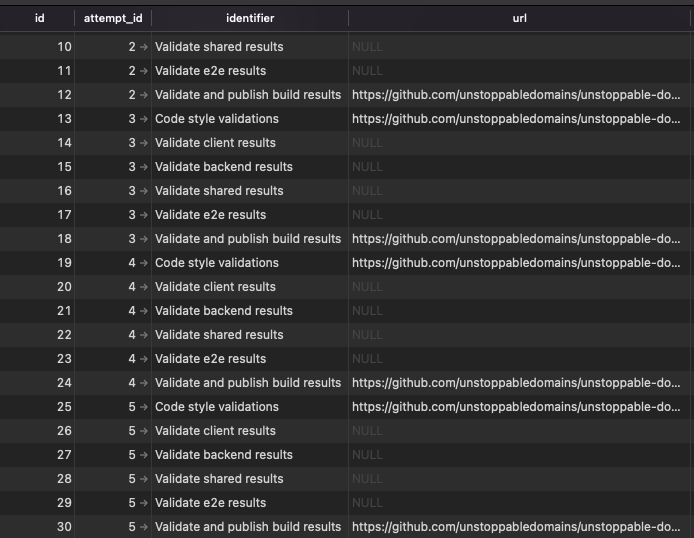Select github url cell in row 12
The image size is (694, 538).
coord(516,95)
